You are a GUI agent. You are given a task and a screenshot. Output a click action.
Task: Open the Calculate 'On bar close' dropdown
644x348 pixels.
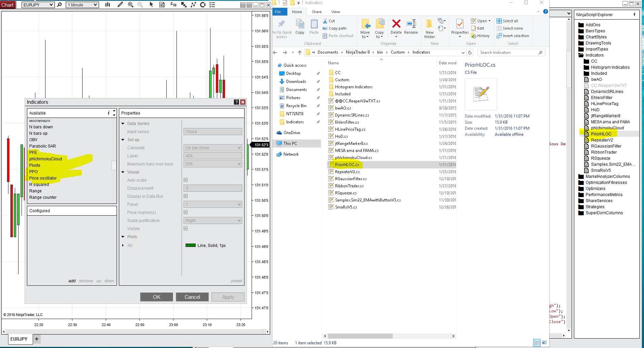click(x=213, y=148)
